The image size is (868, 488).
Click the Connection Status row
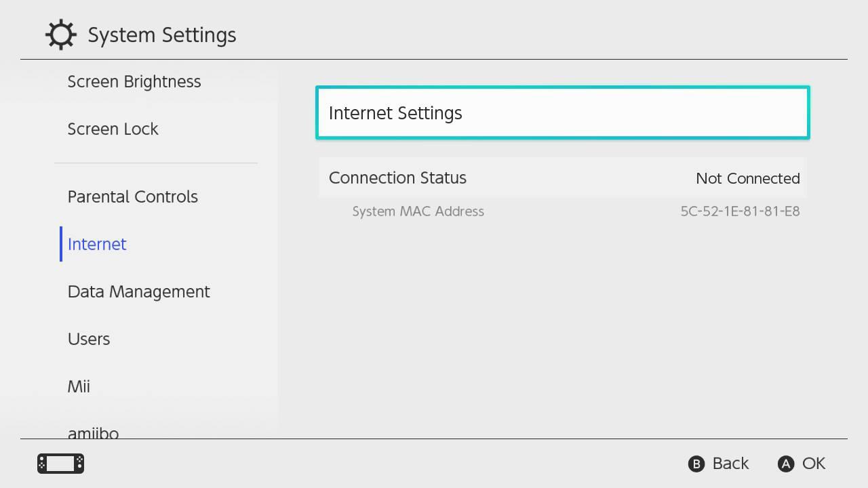(563, 178)
